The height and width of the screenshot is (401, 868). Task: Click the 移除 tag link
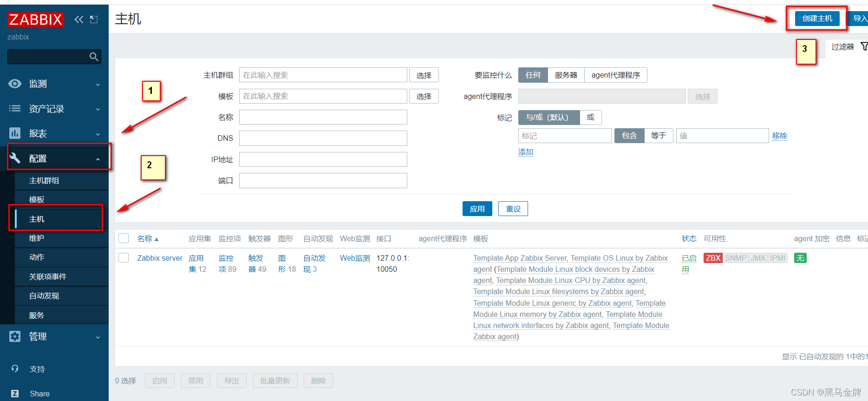780,136
